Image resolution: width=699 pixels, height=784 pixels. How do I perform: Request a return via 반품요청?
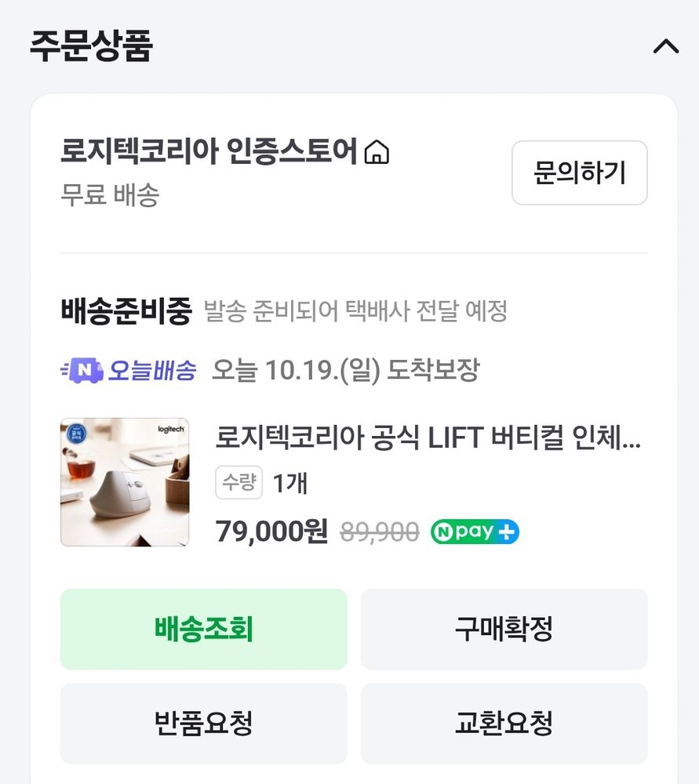(x=204, y=723)
